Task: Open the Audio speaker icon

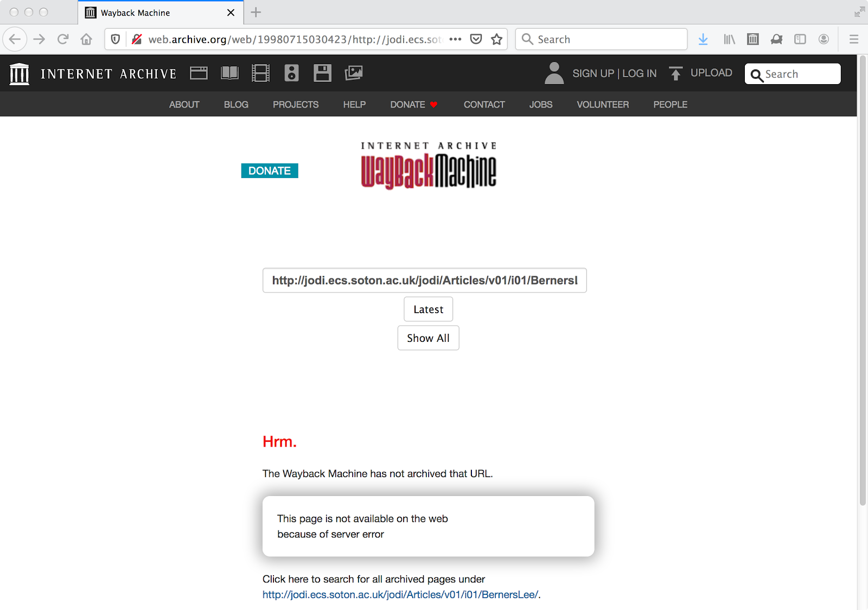Action: [291, 73]
